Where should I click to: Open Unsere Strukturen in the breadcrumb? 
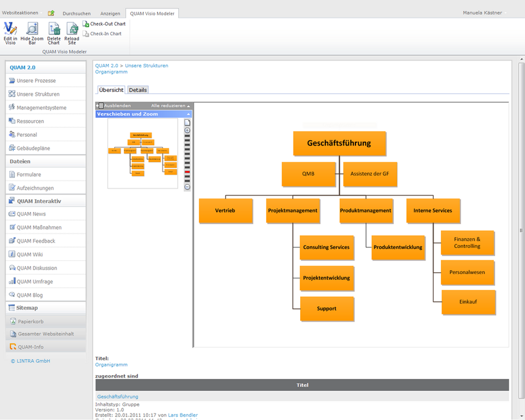click(147, 66)
